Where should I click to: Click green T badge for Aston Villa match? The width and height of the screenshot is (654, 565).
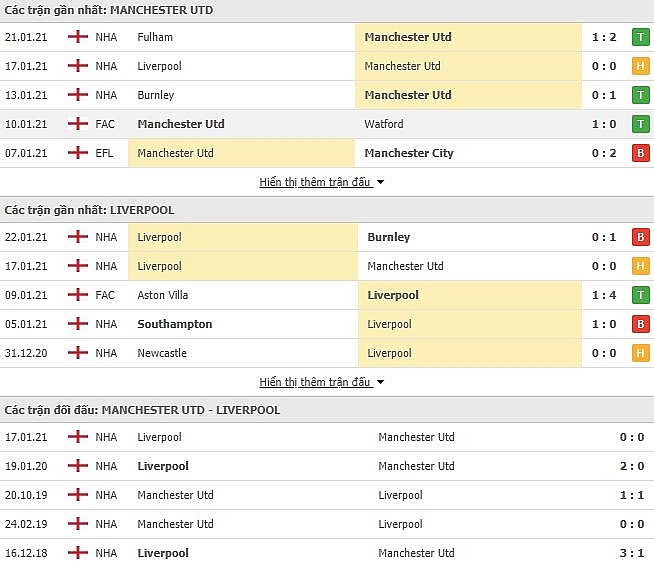point(641,295)
